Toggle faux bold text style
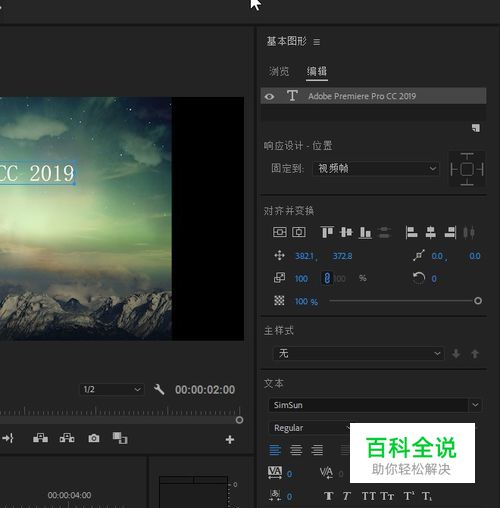500x508 pixels. coord(329,496)
